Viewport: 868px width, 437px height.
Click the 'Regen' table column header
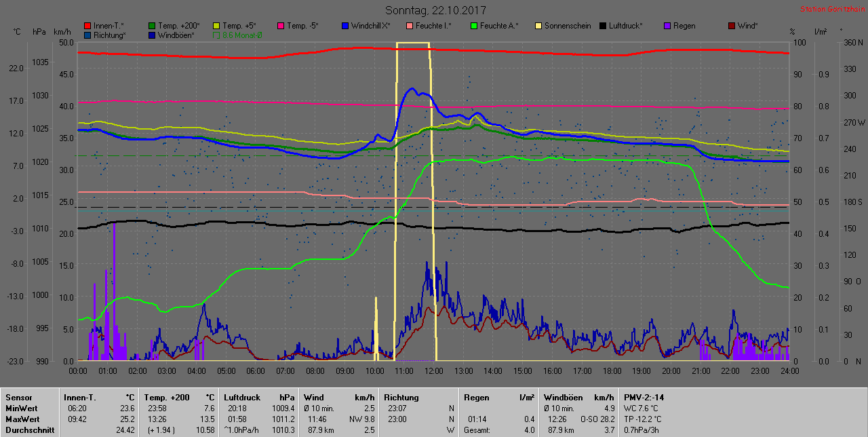tap(478, 397)
